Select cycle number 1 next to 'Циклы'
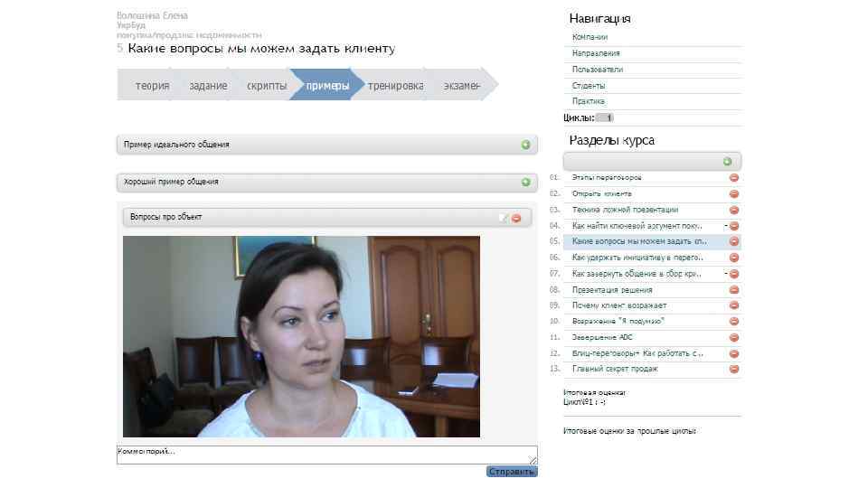This screenshot has height=488, width=868. [x=605, y=117]
